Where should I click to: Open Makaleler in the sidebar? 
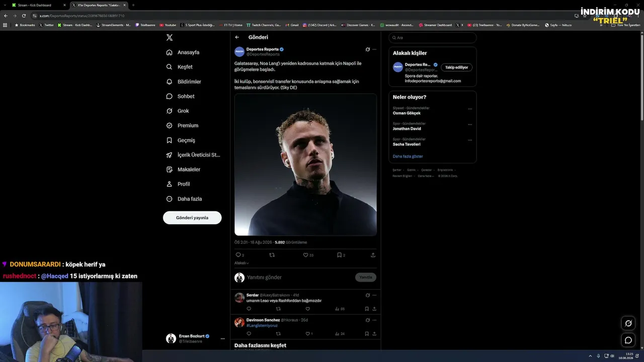click(x=184, y=169)
